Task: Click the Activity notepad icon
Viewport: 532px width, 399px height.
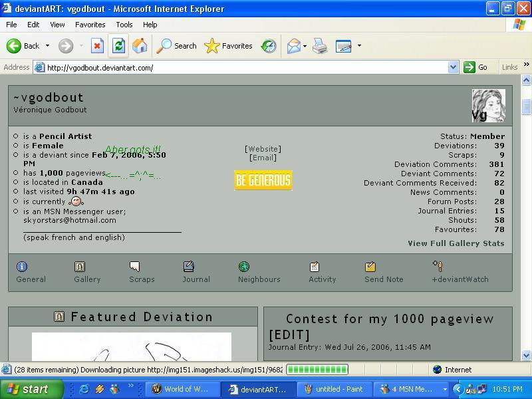Action: coord(315,267)
